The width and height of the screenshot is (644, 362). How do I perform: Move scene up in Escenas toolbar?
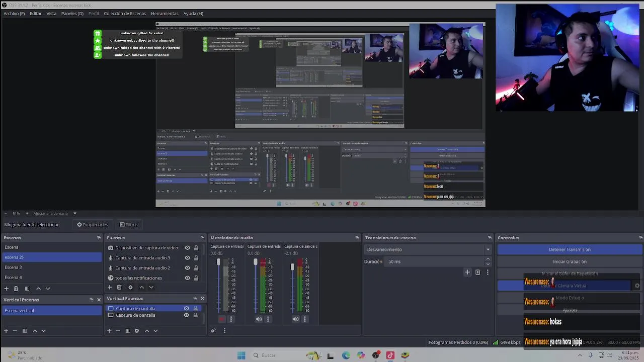[38, 289]
